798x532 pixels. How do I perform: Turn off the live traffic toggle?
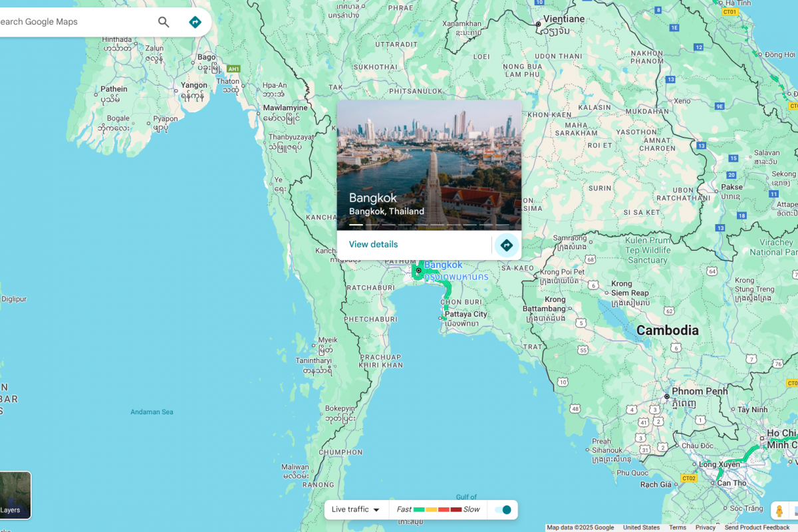pyautogui.click(x=503, y=510)
